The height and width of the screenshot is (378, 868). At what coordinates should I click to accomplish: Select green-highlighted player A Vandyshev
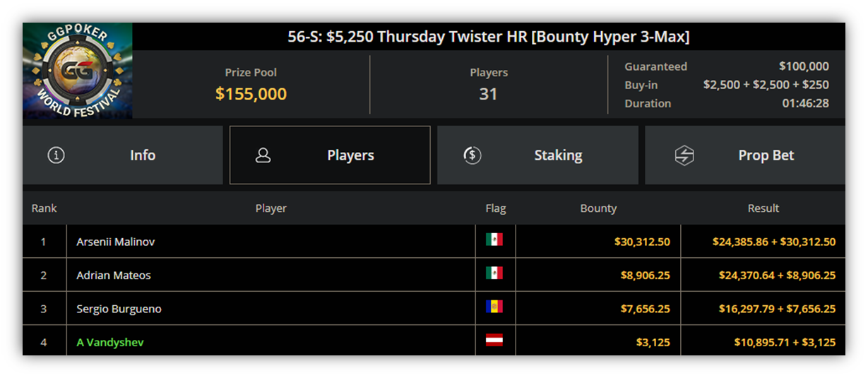pyautogui.click(x=111, y=343)
